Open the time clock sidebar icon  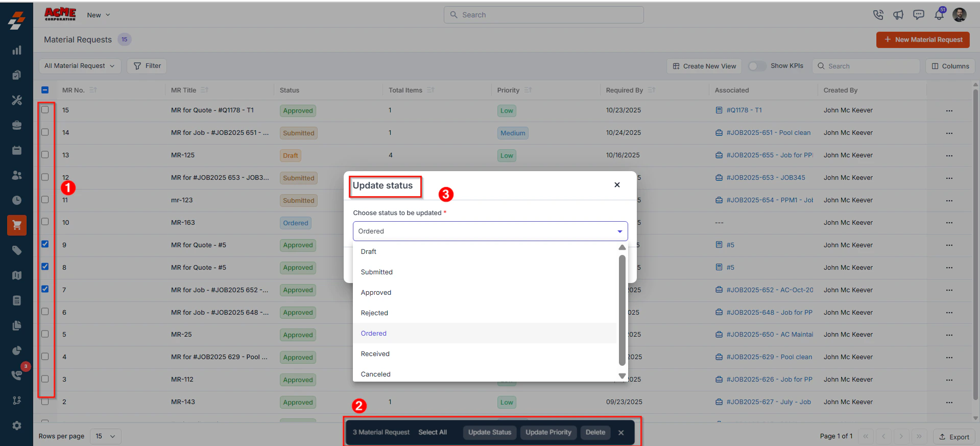click(17, 200)
